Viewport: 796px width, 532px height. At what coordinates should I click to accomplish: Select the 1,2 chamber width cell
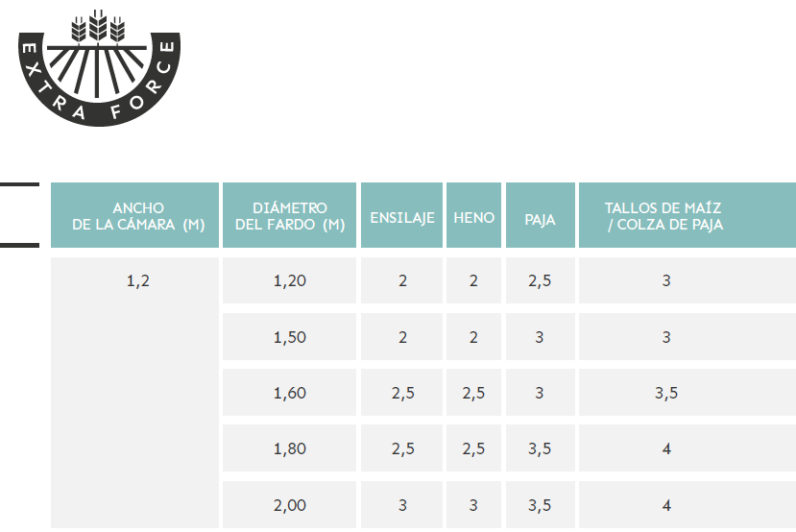pos(134,393)
